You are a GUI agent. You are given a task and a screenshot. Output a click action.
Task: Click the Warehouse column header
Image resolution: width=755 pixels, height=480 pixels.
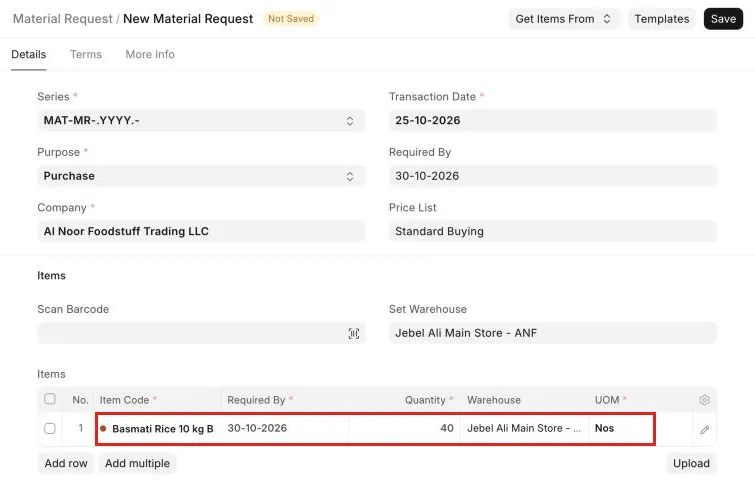click(494, 400)
